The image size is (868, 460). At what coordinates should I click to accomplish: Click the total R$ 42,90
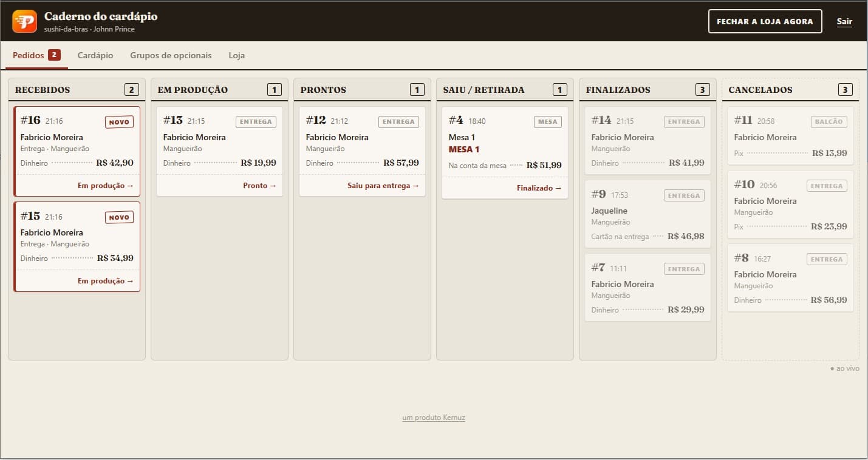coord(115,163)
